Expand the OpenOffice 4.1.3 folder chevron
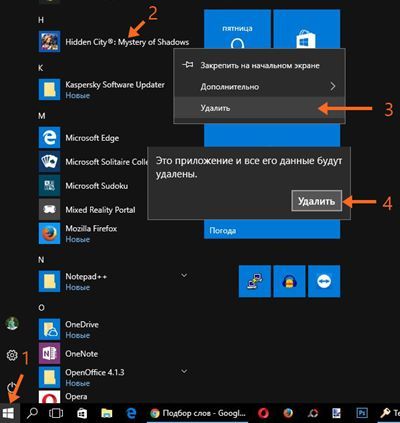Image resolution: width=400 pixels, height=423 pixels. pyautogui.click(x=184, y=371)
